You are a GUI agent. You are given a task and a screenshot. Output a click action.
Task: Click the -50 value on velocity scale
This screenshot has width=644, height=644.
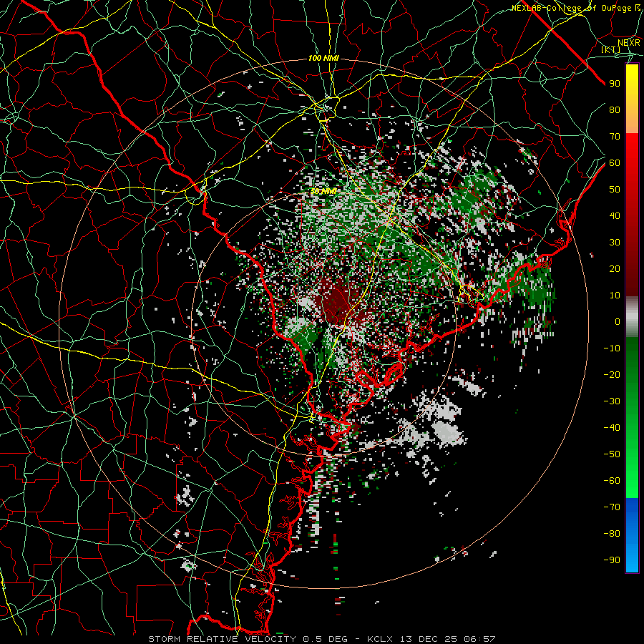[x=612, y=454]
